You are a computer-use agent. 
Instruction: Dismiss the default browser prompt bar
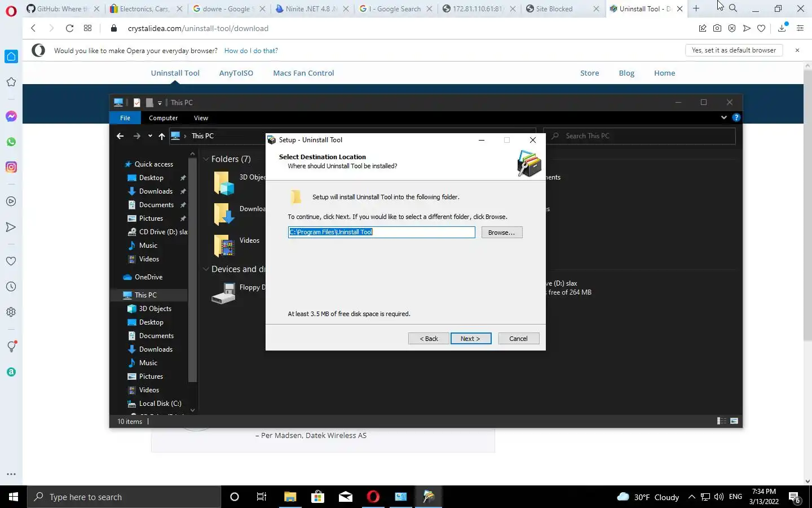[797, 50]
